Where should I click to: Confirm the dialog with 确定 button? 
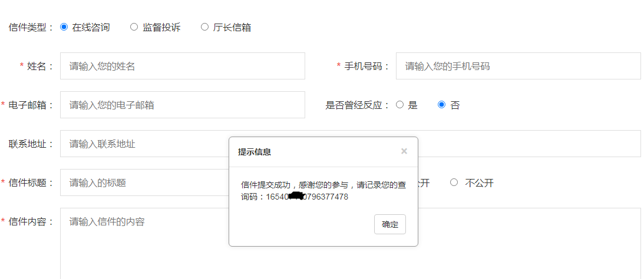click(390, 224)
